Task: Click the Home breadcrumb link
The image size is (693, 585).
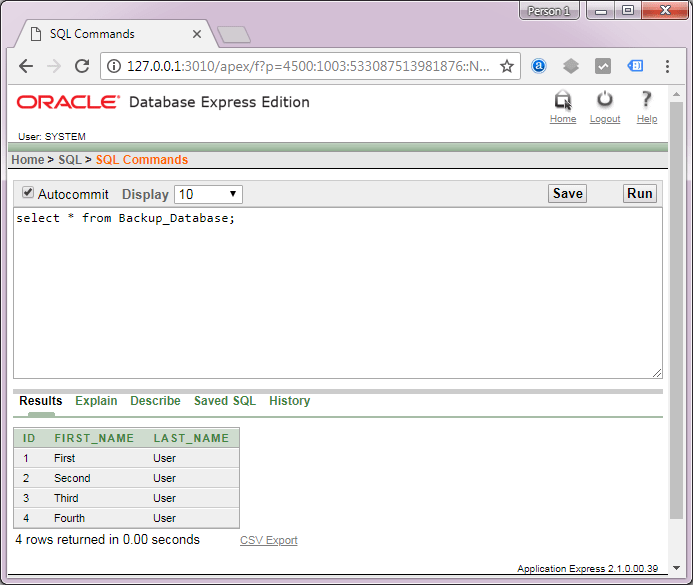Action: click(28, 160)
